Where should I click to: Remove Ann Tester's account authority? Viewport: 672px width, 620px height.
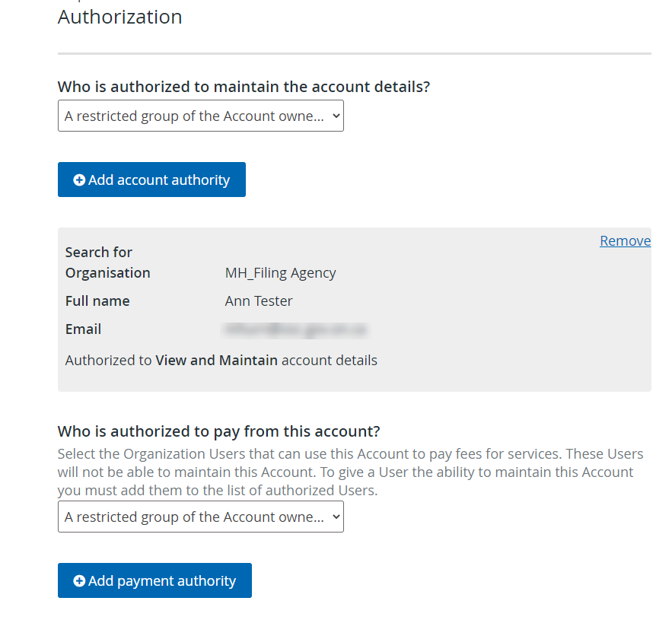(626, 241)
